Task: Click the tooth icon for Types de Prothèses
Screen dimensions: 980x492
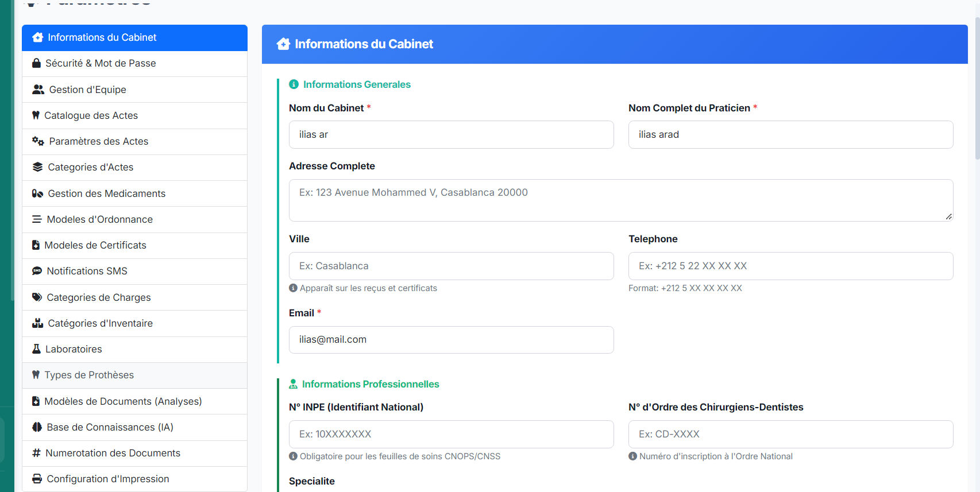Action: tap(36, 375)
